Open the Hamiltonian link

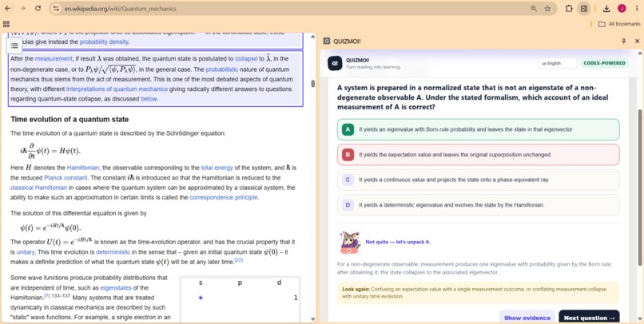[x=83, y=168]
